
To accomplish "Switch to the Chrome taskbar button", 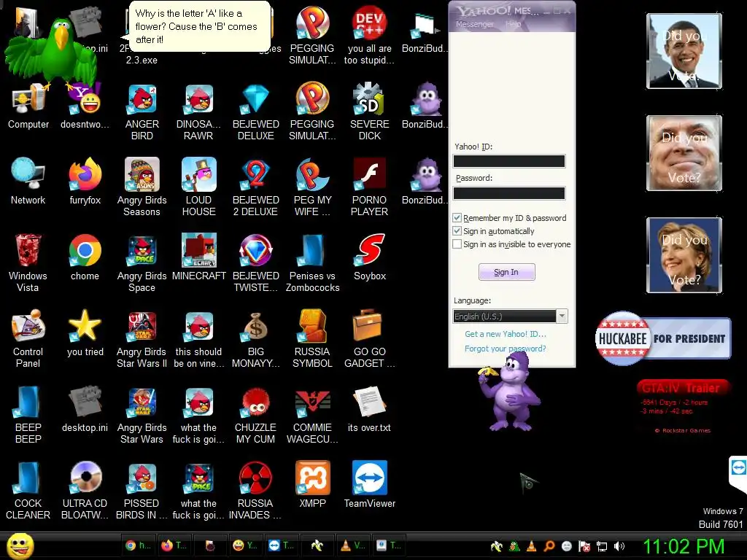I will [138, 545].
